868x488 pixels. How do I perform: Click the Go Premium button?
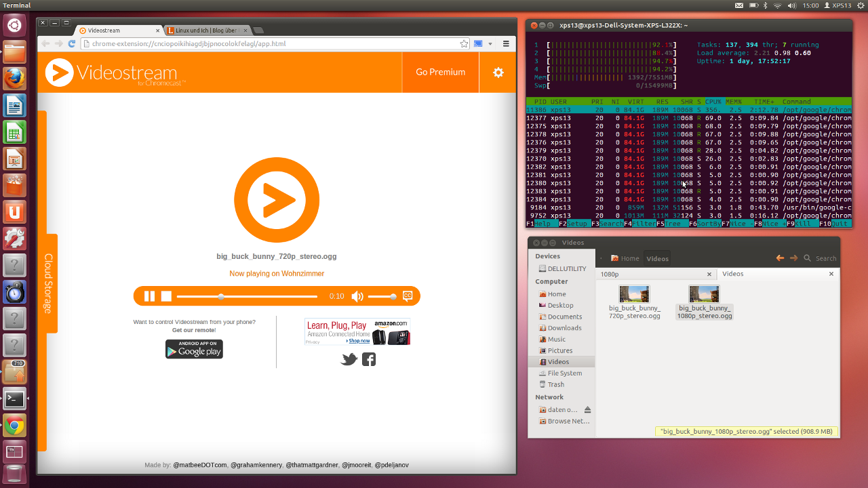click(441, 72)
